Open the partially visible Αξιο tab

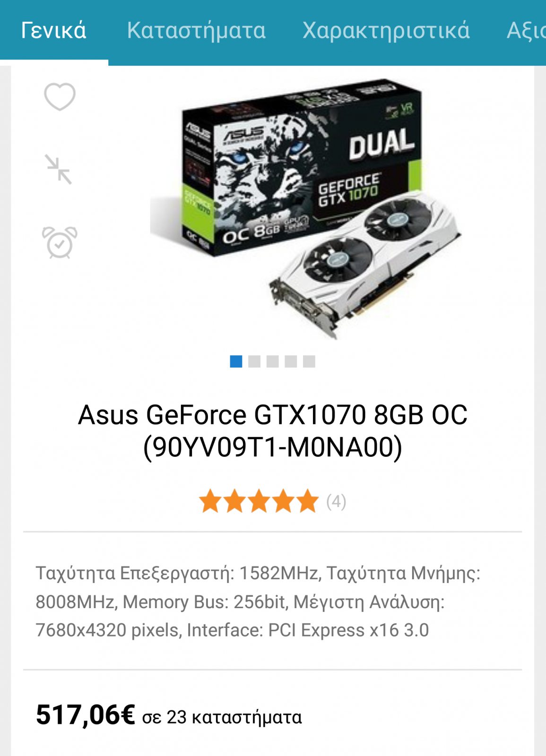pos(526,31)
